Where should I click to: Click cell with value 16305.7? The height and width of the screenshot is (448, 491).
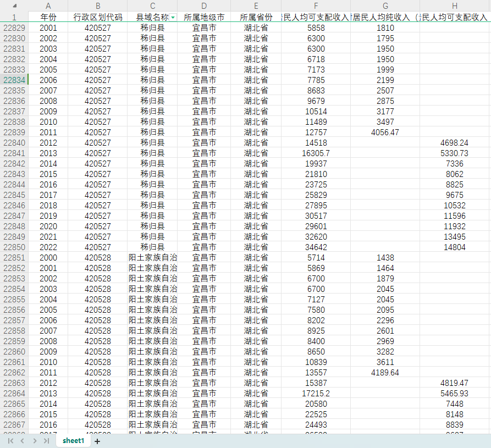pos(316,153)
